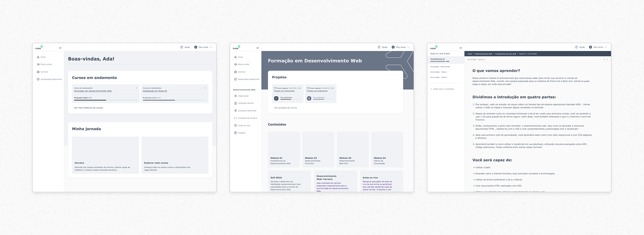The image size is (644, 235).
Task: Open the Explorar mais cursos card
Action: pos(175,155)
